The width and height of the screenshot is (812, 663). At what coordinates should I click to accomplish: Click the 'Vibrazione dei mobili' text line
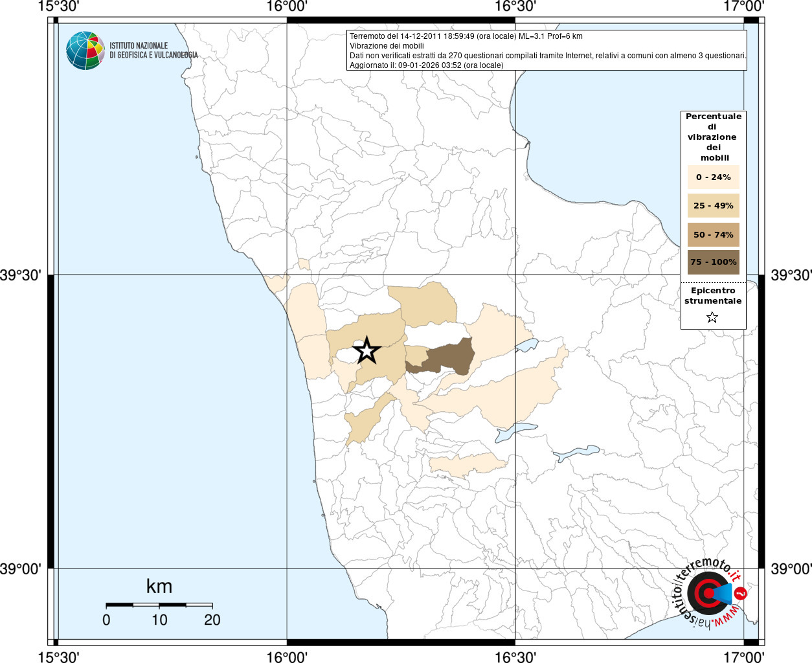(x=387, y=46)
